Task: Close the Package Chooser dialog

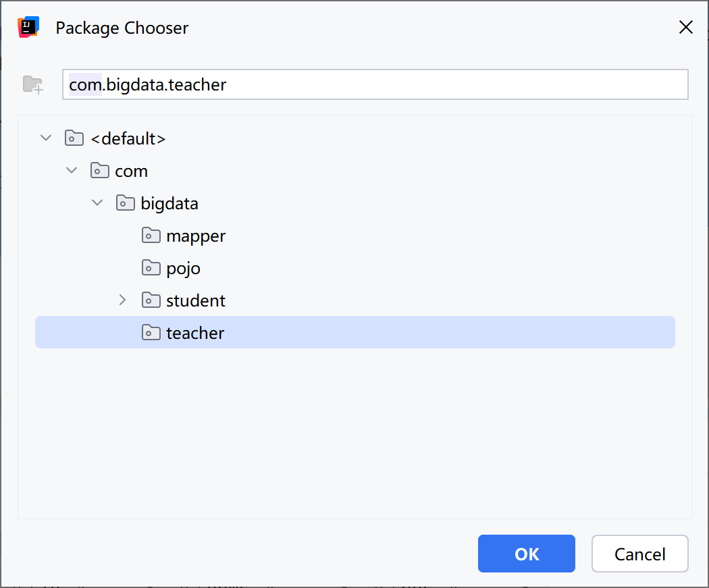Action: point(685,27)
